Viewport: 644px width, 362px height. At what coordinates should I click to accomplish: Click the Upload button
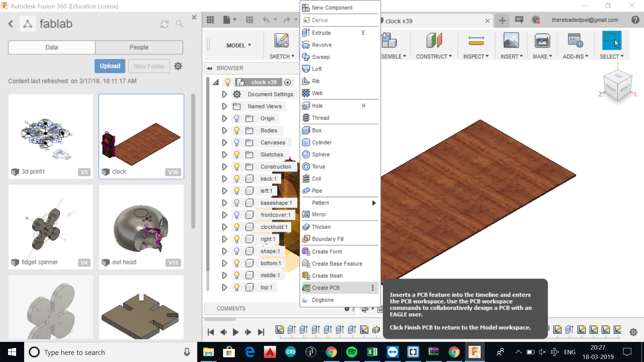coord(110,66)
